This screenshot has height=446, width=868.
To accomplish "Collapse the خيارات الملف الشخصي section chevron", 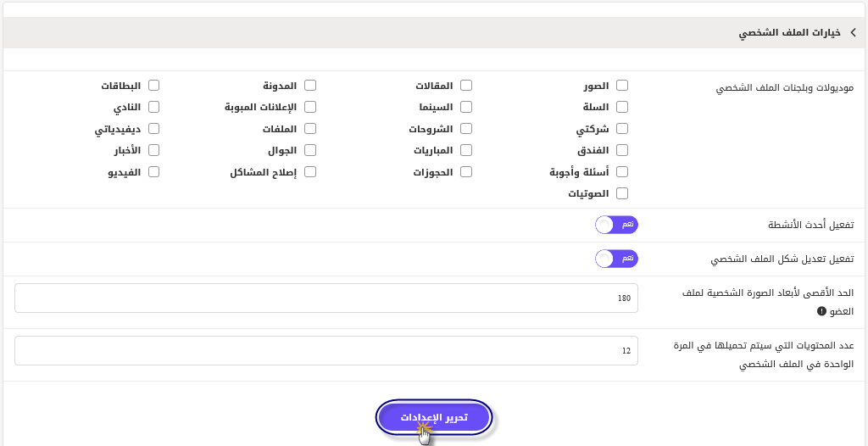I will point(853,33).
